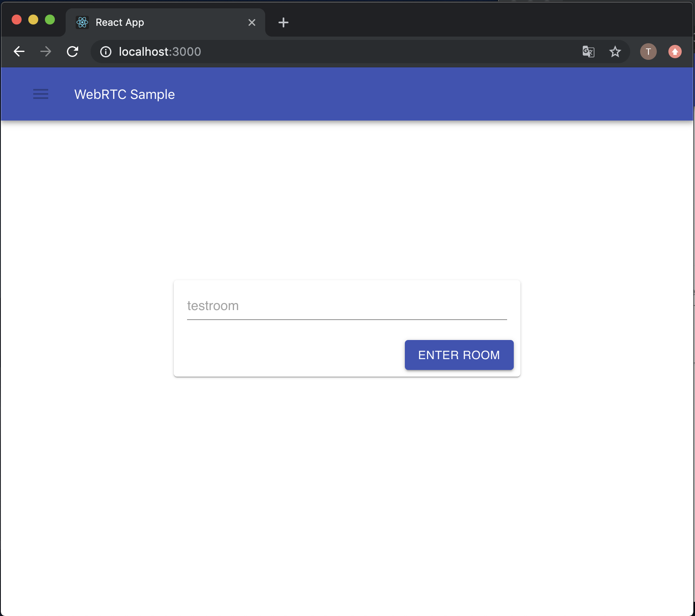This screenshot has width=695, height=616.
Task: Open a new browser tab
Action: (283, 22)
